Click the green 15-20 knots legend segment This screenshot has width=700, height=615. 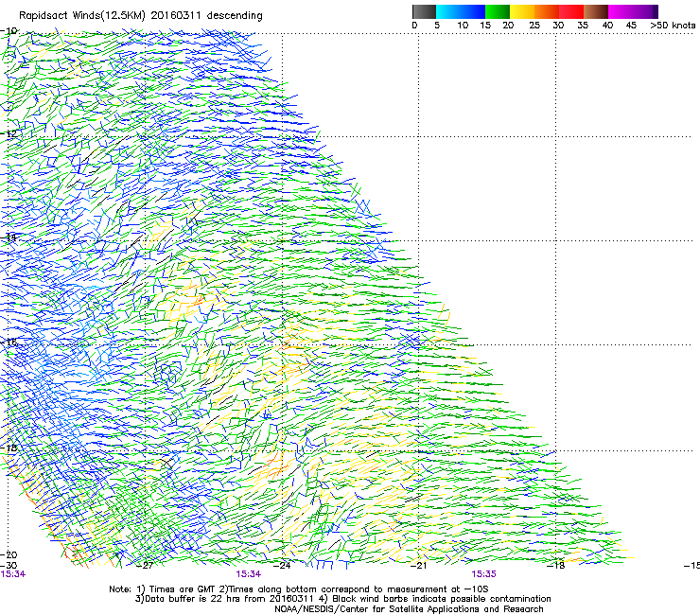(498, 11)
